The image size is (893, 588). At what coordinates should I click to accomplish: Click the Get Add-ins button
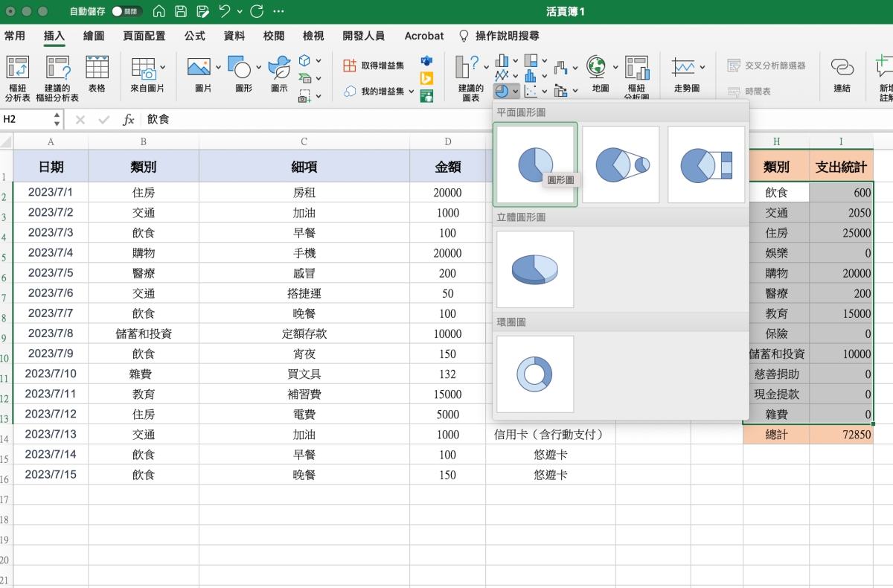click(374, 65)
